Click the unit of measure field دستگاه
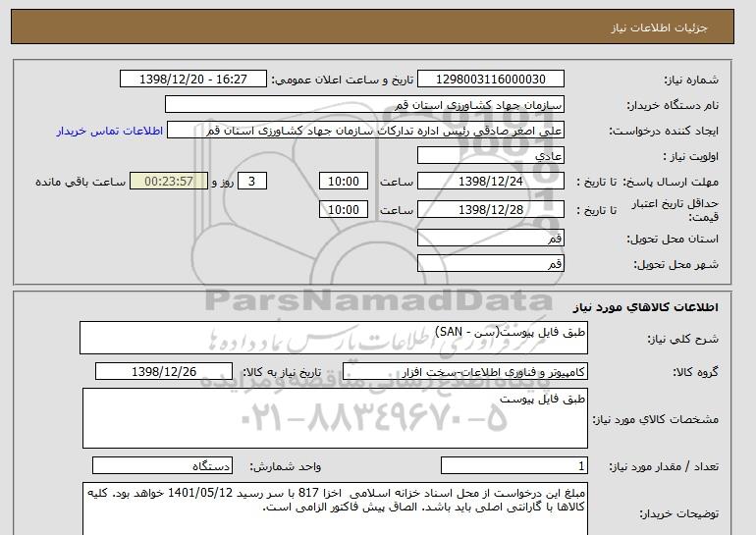 pyautogui.click(x=162, y=466)
